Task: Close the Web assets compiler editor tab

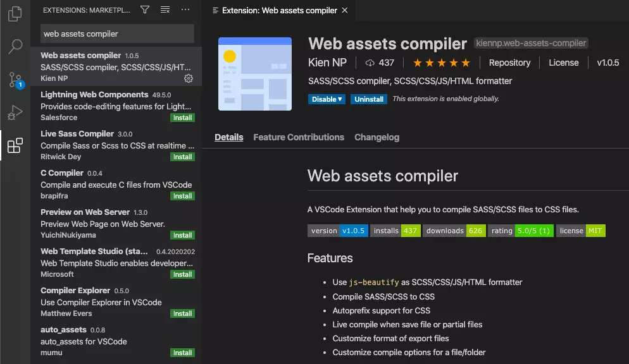Action: 344,11
